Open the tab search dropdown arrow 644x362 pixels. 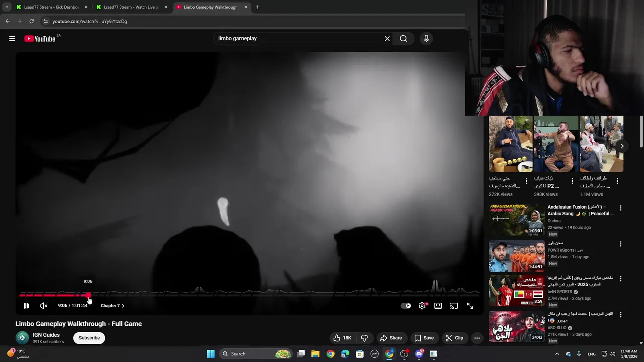point(7,7)
